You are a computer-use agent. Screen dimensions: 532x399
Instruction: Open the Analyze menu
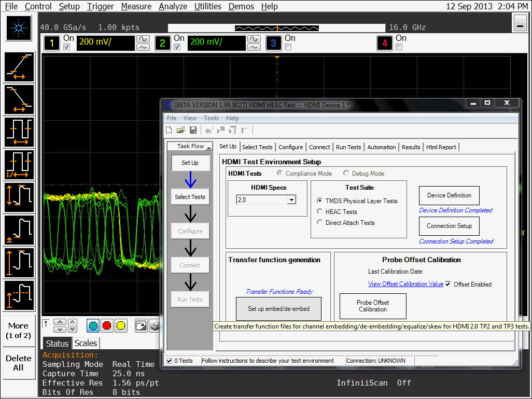point(173,6)
